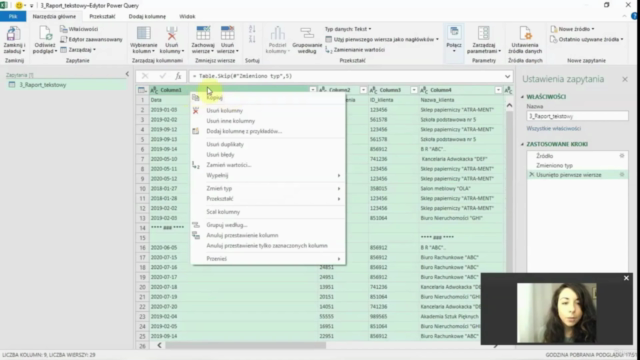Open the Wszystkie właściwości link
The width and height of the screenshot is (640, 360).
pyautogui.click(x=553, y=129)
